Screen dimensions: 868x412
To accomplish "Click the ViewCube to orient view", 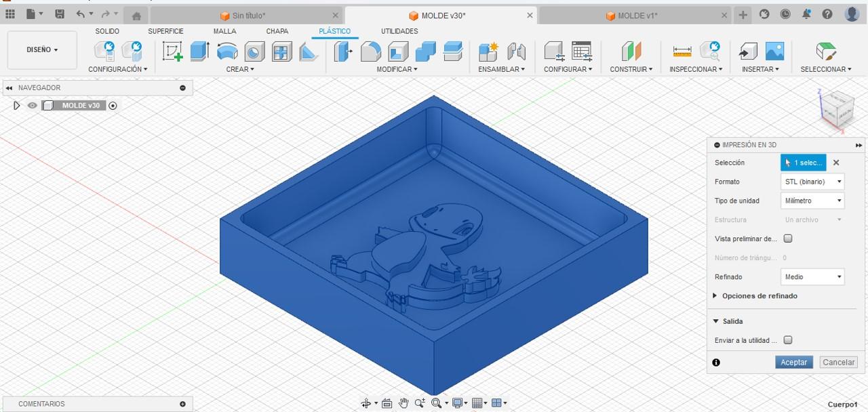I will tap(837, 110).
